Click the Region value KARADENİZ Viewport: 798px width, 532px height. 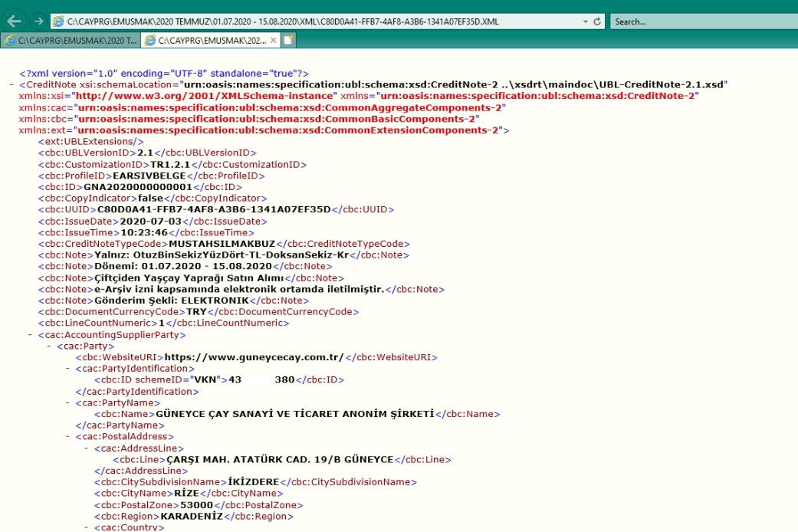(x=192, y=516)
